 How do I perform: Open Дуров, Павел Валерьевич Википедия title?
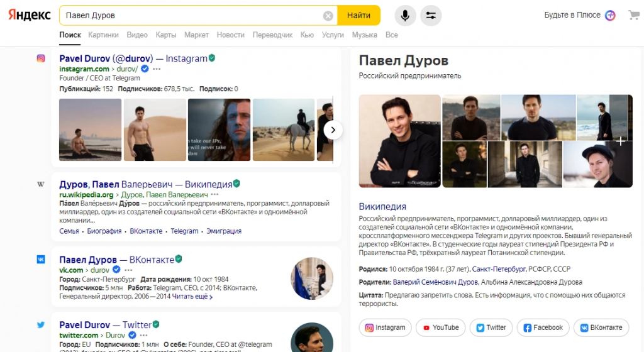146,184
